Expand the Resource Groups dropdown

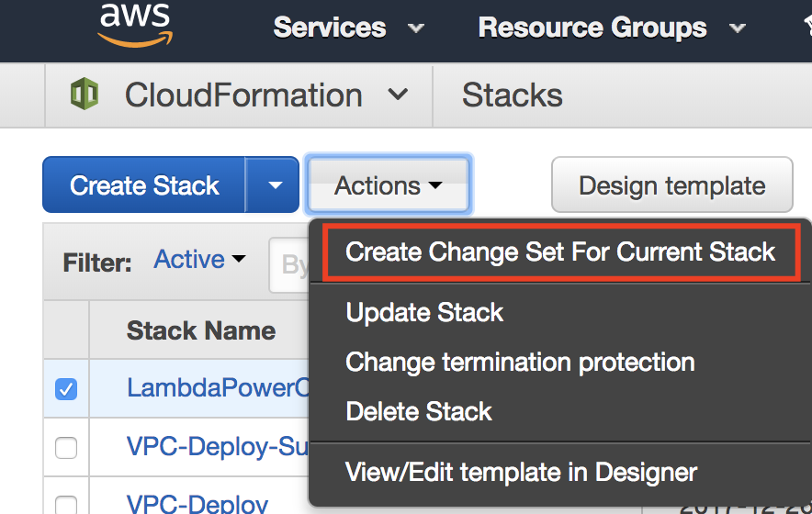(611, 28)
